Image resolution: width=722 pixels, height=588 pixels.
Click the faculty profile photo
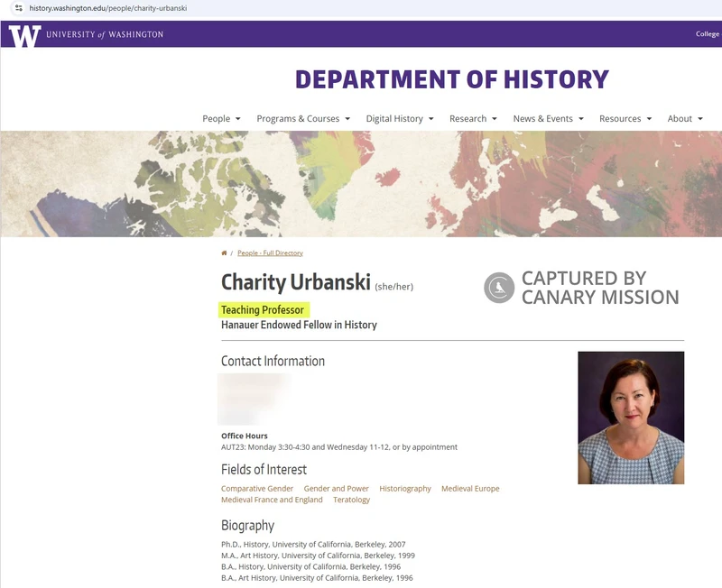pyautogui.click(x=631, y=418)
